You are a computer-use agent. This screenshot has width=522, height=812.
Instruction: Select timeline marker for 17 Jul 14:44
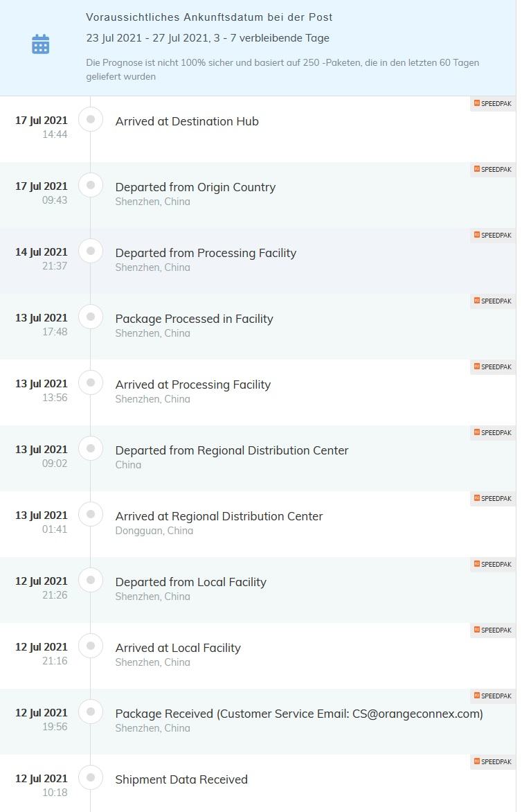[x=91, y=119]
